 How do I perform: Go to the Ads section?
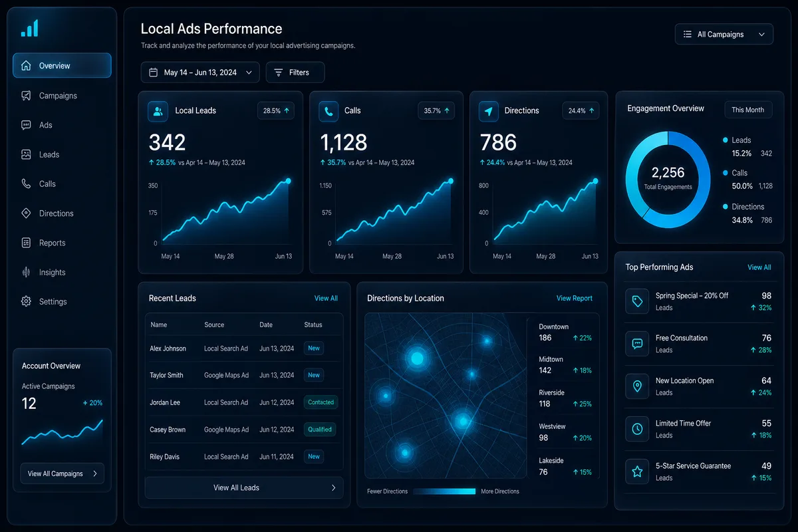[62, 124]
